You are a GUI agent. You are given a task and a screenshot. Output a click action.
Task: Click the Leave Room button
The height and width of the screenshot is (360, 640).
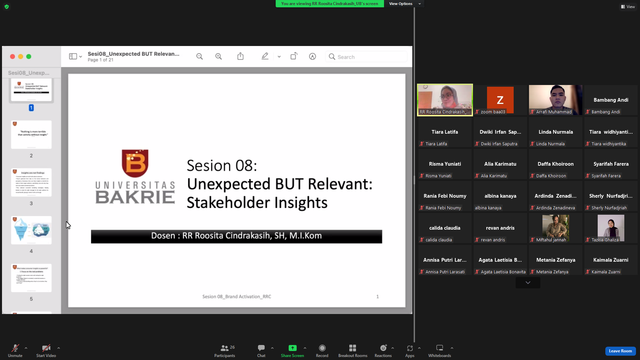click(x=620, y=351)
